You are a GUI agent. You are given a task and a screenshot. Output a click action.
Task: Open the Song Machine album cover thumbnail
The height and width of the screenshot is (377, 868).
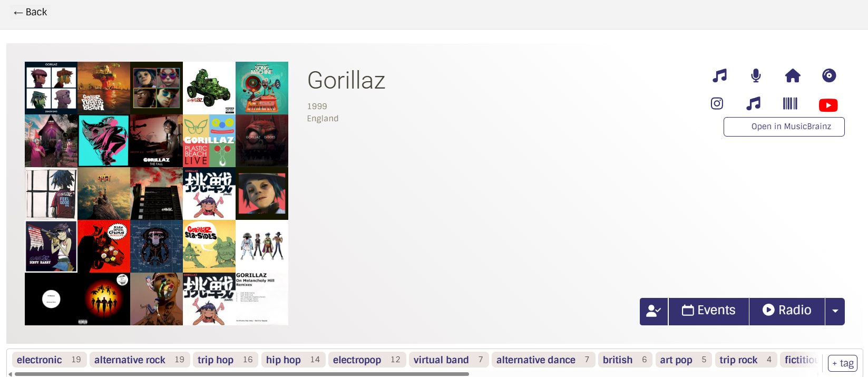262,88
